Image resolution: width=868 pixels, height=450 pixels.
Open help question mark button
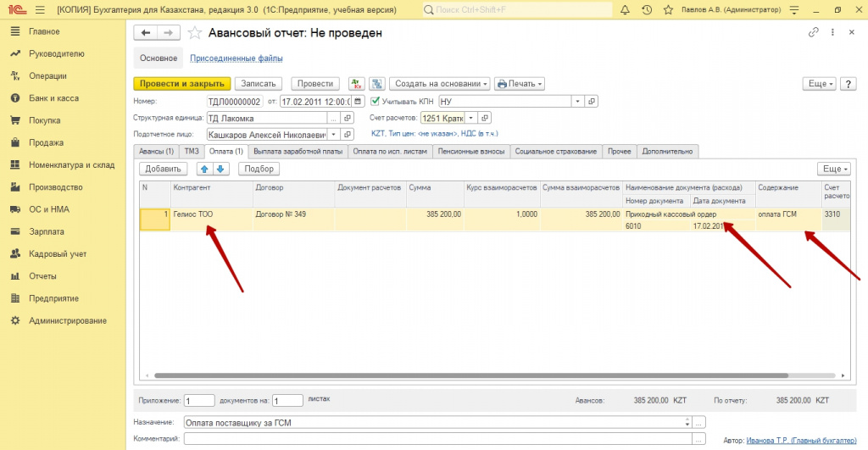coord(848,84)
